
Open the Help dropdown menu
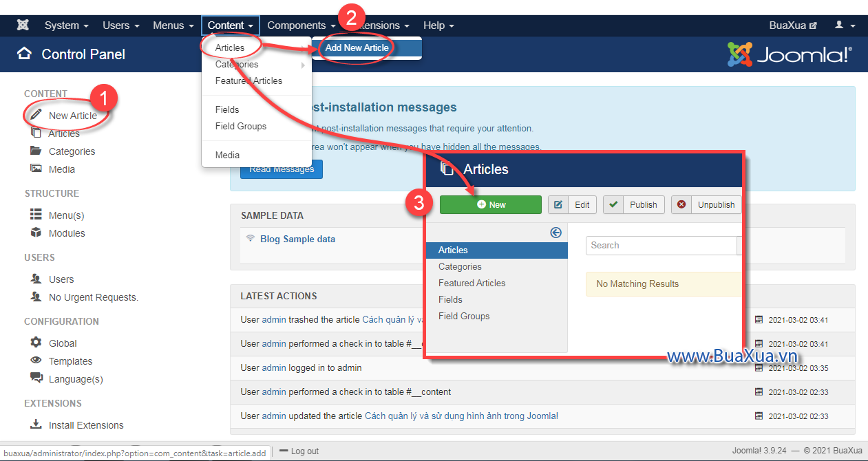pyautogui.click(x=438, y=25)
